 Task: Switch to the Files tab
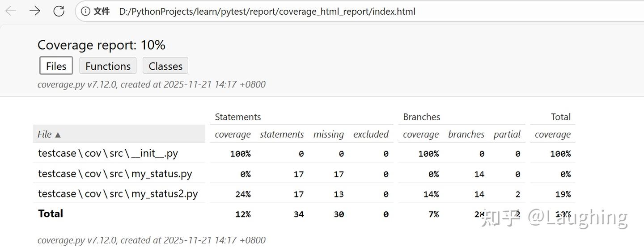56,66
